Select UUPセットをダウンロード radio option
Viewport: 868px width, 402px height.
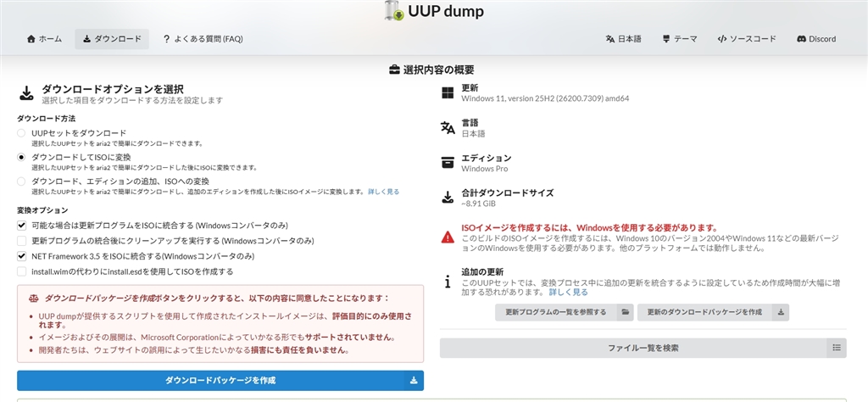(21, 133)
